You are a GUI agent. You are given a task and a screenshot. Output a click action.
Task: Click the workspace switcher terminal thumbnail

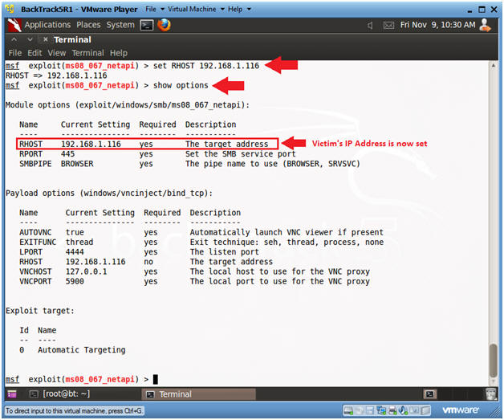(429, 394)
